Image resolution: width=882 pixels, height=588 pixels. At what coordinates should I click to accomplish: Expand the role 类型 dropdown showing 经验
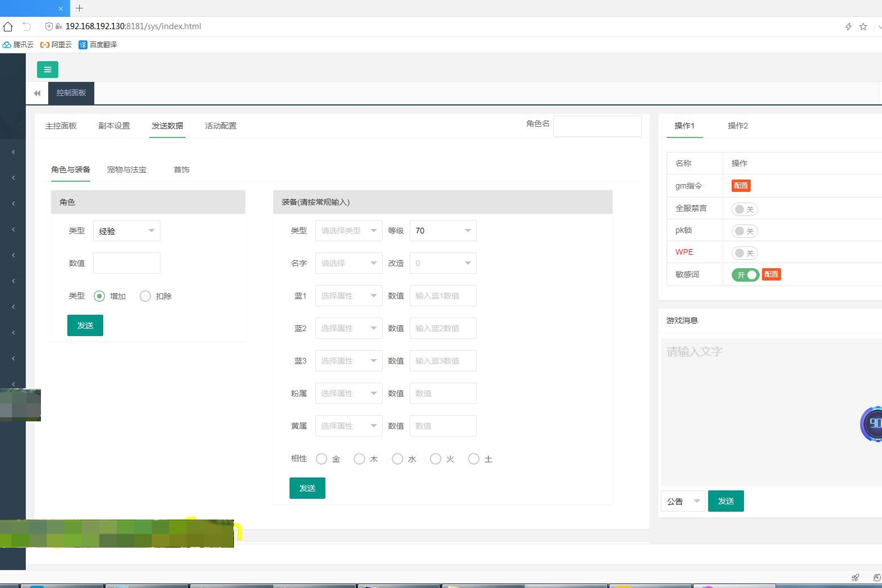click(x=126, y=231)
